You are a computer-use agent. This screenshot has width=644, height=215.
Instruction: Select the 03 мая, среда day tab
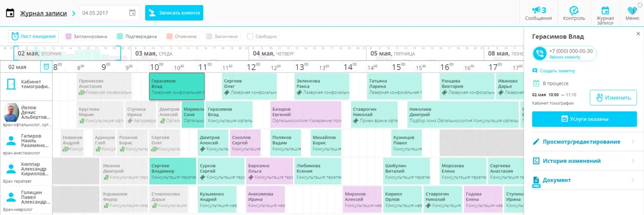(190, 53)
